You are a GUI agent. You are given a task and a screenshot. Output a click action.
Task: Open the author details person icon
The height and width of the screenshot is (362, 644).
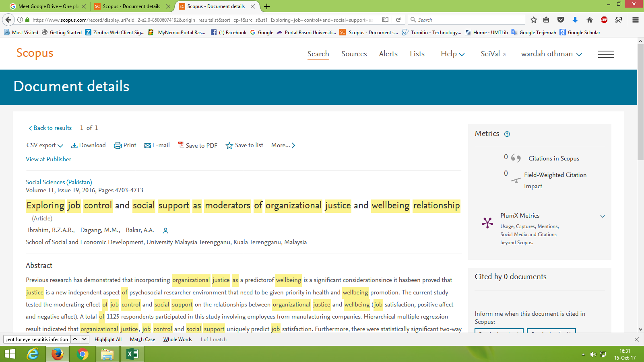[x=165, y=230]
